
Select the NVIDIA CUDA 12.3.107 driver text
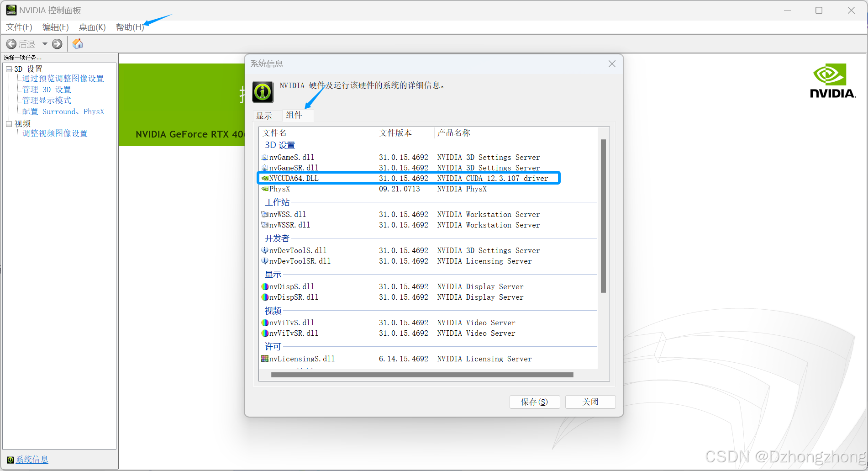(x=493, y=178)
